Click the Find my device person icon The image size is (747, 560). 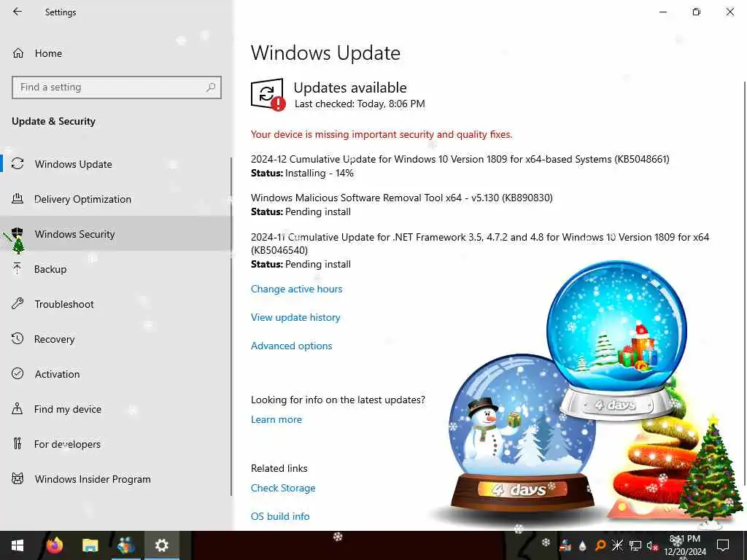[18, 408]
